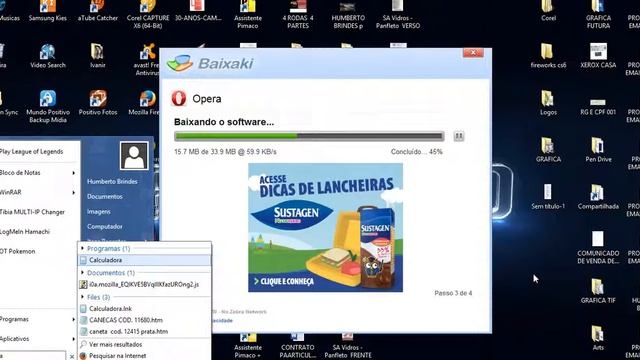Open XEROX CASA desktop file
Screen dimensions: 640x360
tap(598, 56)
